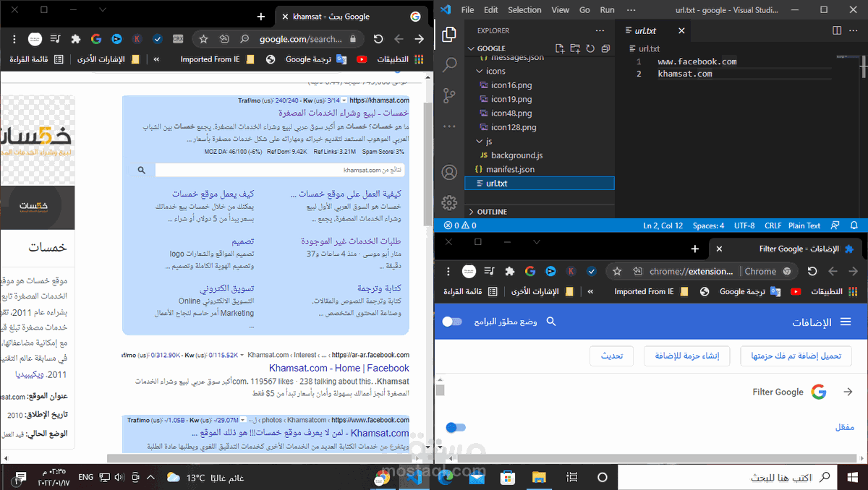This screenshot has height=490, width=868.
Task: Click errors and warnings count in VS Code status bar
Action: point(460,225)
